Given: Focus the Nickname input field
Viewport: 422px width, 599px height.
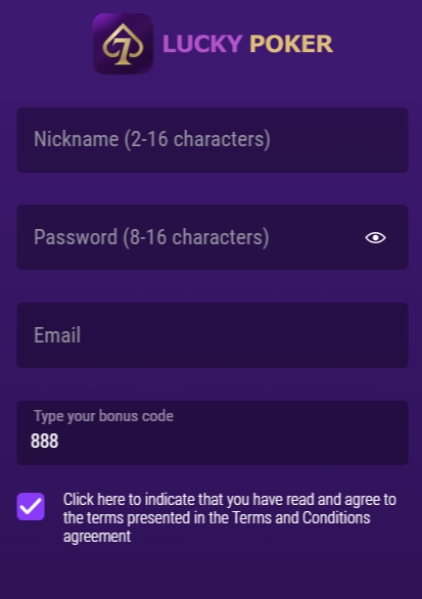Looking at the screenshot, I should click(212, 140).
